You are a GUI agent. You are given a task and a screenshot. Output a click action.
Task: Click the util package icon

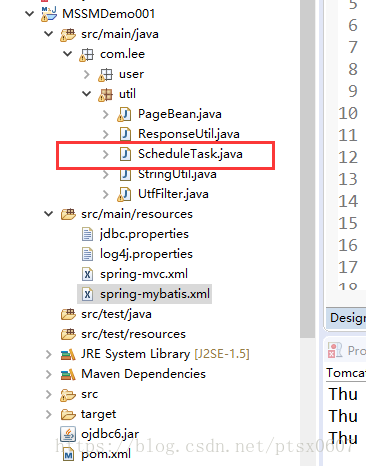(105, 94)
